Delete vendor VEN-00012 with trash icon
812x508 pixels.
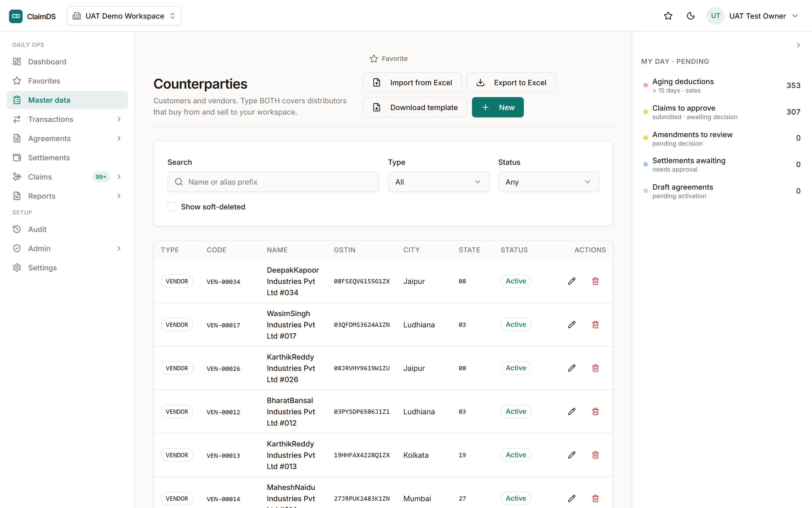click(x=595, y=411)
